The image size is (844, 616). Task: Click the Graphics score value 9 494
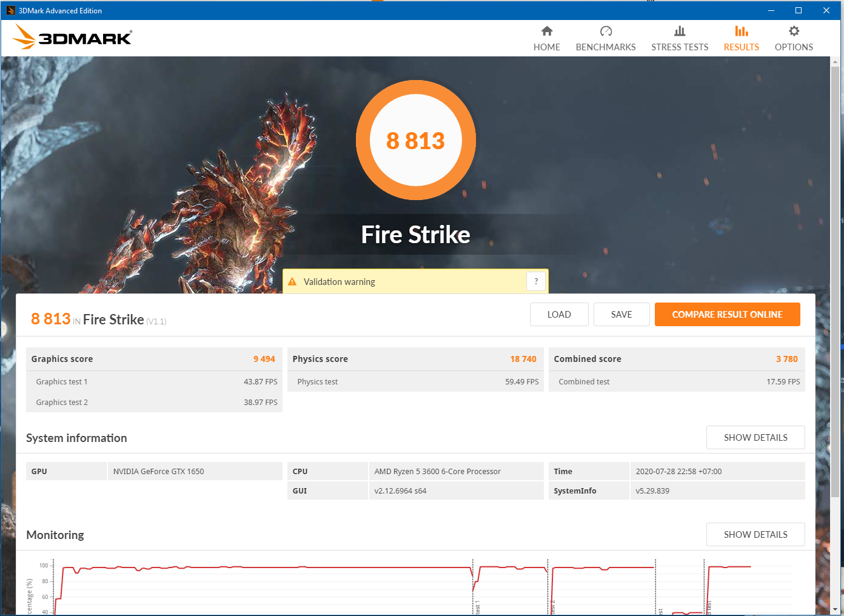264,359
